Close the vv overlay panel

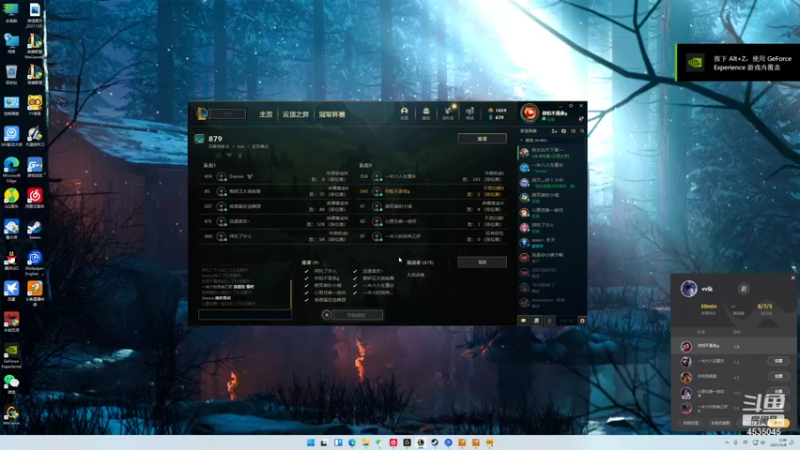pos(793,278)
